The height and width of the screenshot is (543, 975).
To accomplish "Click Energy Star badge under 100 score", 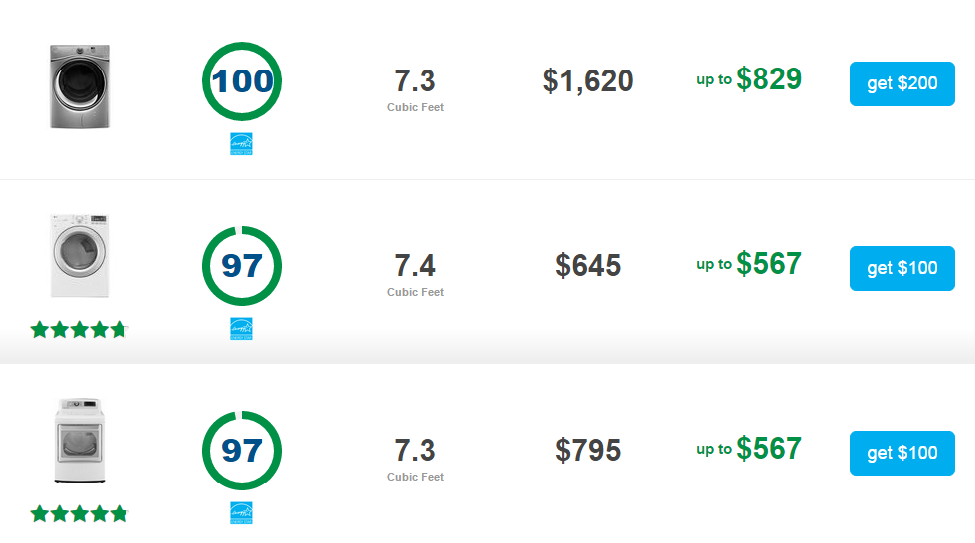I will 241,144.
